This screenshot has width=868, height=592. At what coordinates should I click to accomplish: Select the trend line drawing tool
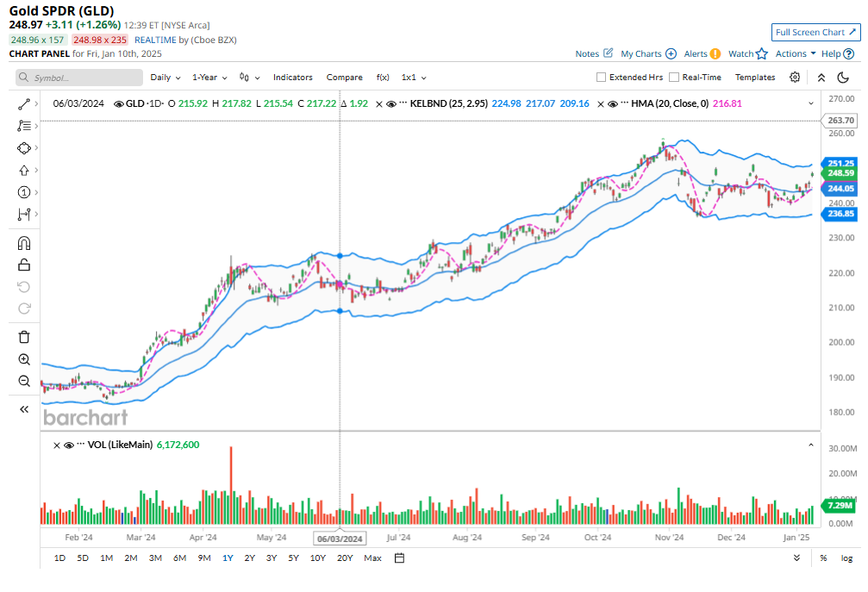[x=24, y=104]
